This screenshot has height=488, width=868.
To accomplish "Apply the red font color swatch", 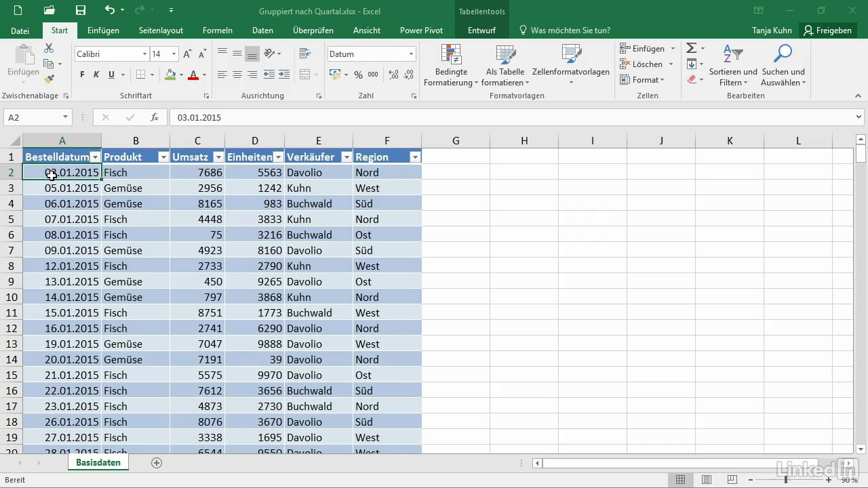I will (193, 75).
